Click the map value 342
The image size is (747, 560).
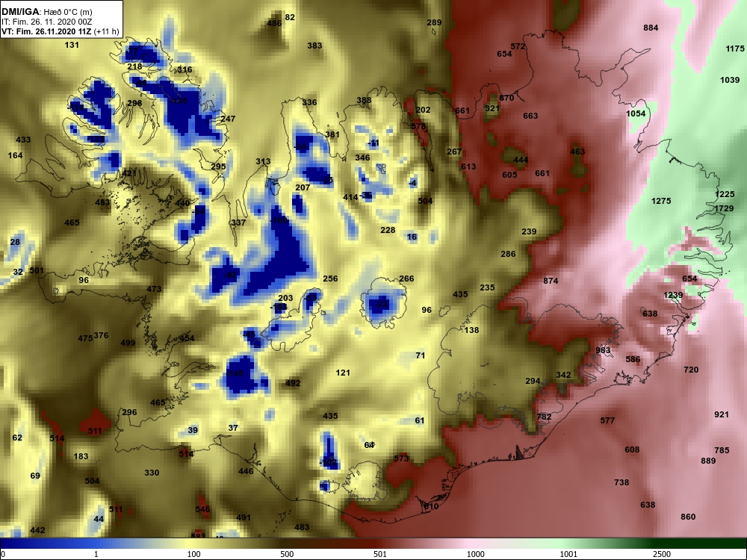563,375
